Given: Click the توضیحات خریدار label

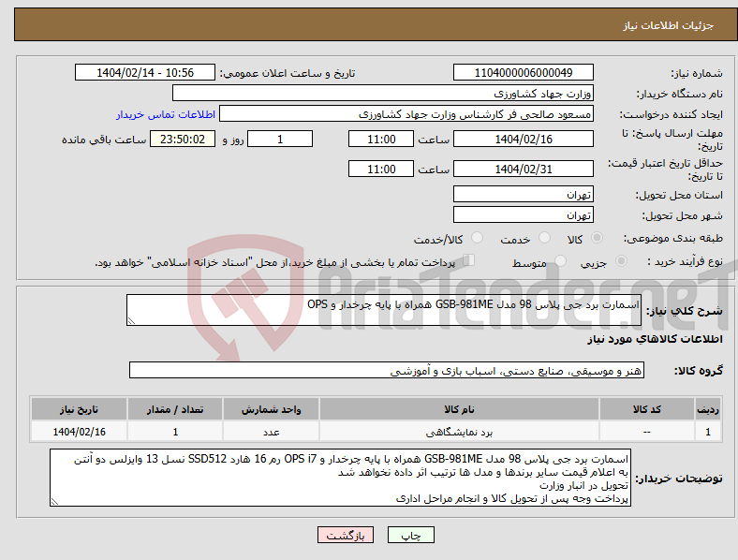Looking at the screenshot, I should click(x=679, y=479).
